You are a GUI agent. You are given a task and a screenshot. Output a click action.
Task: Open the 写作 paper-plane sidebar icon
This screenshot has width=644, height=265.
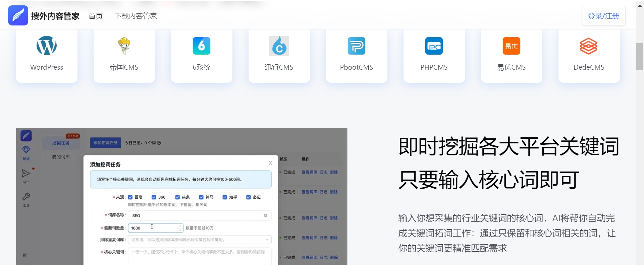pos(26,173)
